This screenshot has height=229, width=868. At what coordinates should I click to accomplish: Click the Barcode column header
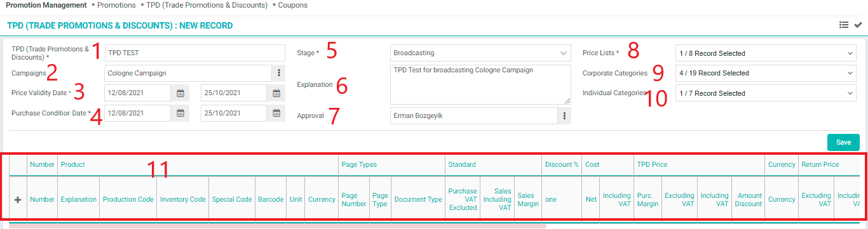point(271,199)
